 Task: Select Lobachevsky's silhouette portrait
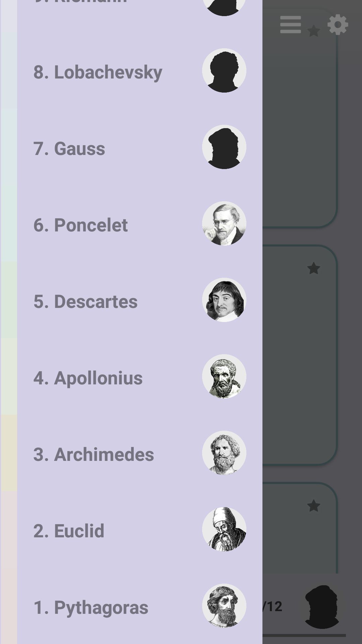click(224, 70)
